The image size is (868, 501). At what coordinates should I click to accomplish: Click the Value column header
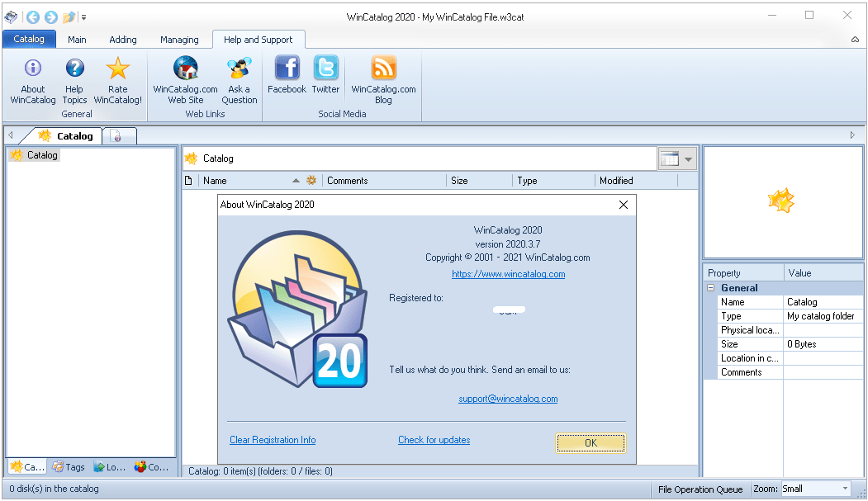pos(823,272)
